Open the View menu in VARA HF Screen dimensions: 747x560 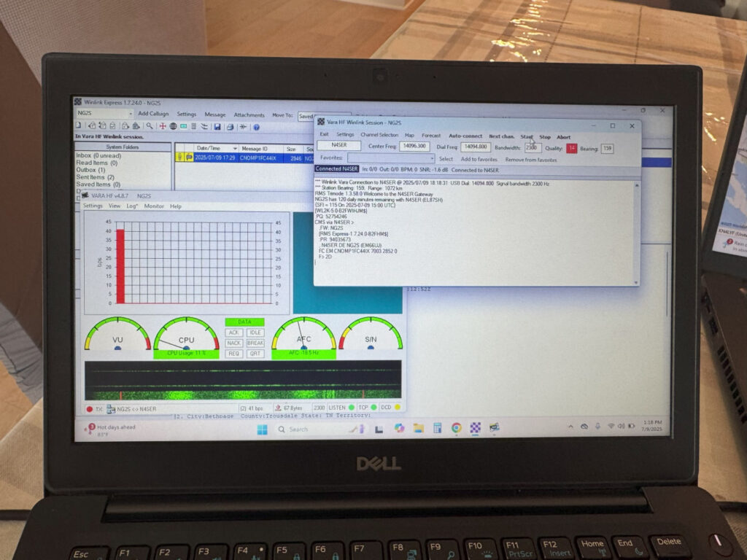pyautogui.click(x=115, y=206)
